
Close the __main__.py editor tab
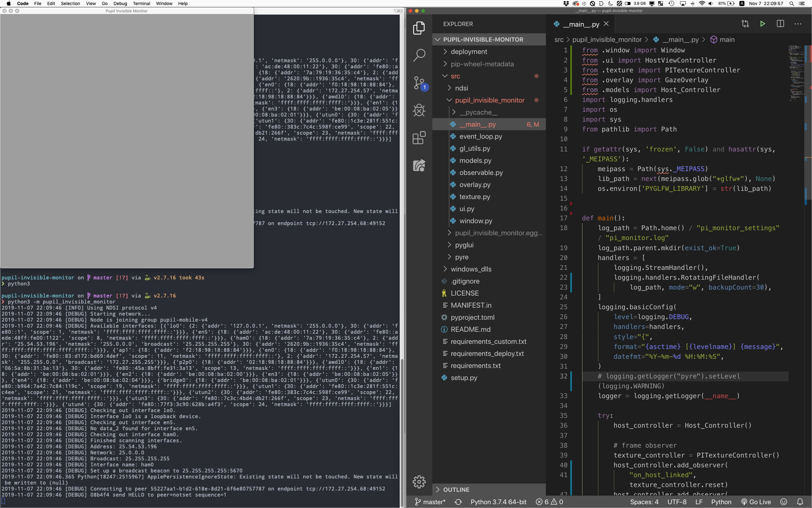pyautogui.click(x=606, y=24)
